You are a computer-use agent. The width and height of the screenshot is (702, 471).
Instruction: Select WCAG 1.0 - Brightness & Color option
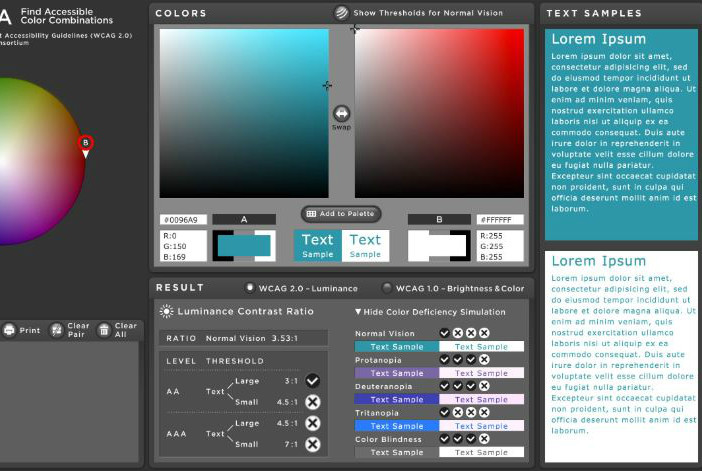coord(386,288)
